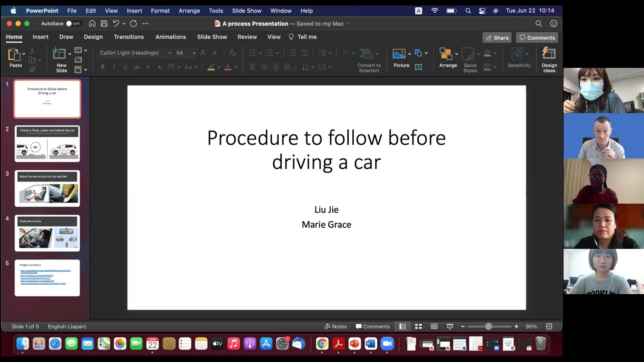Click the Comments button in ribbon
644x362 pixels.
pos(537,38)
